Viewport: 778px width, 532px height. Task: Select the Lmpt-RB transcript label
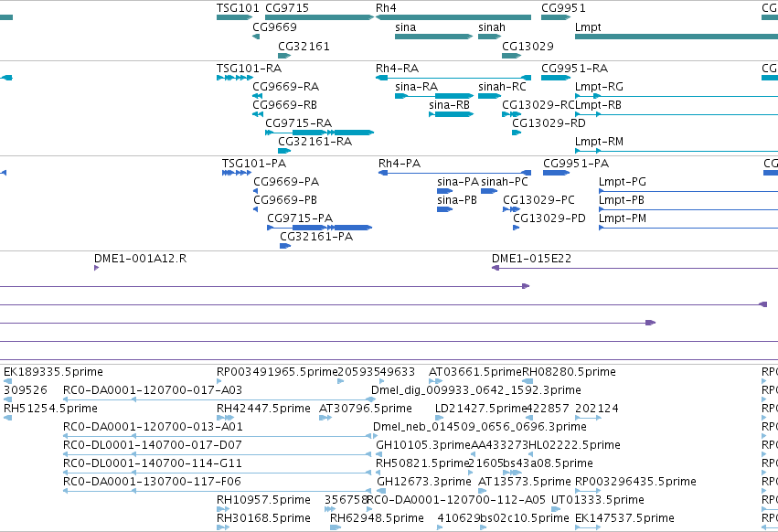[599, 105]
